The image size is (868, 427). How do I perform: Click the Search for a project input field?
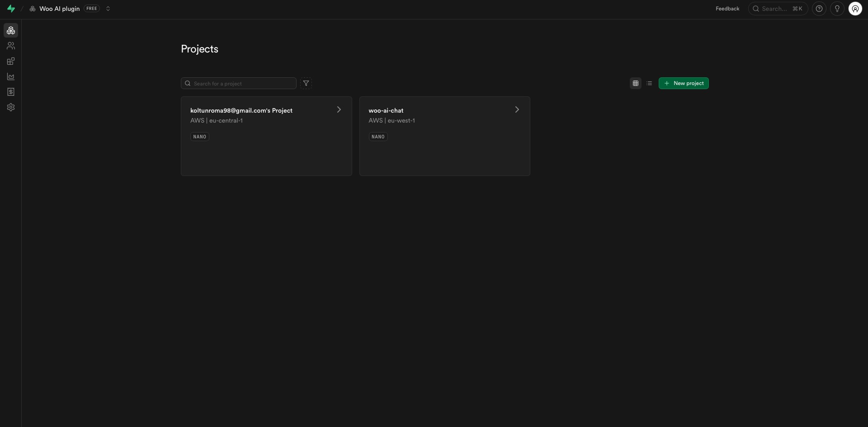coord(238,83)
